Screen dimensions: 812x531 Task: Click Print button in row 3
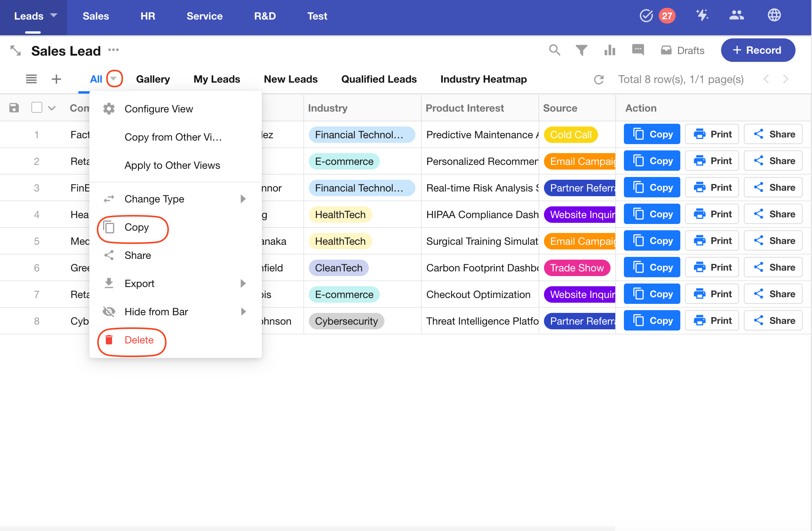click(x=712, y=188)
